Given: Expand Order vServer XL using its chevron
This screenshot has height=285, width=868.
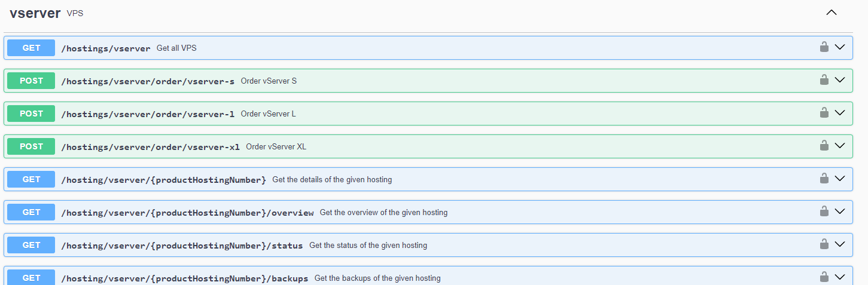Looking at the screenshot, I should (x=840, y=146).
